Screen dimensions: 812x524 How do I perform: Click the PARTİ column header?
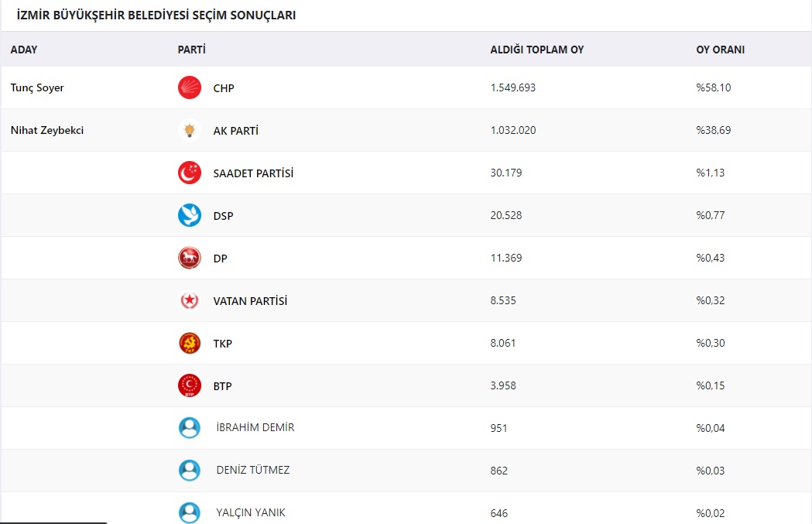pyautogui.click(x=192, y=50)
